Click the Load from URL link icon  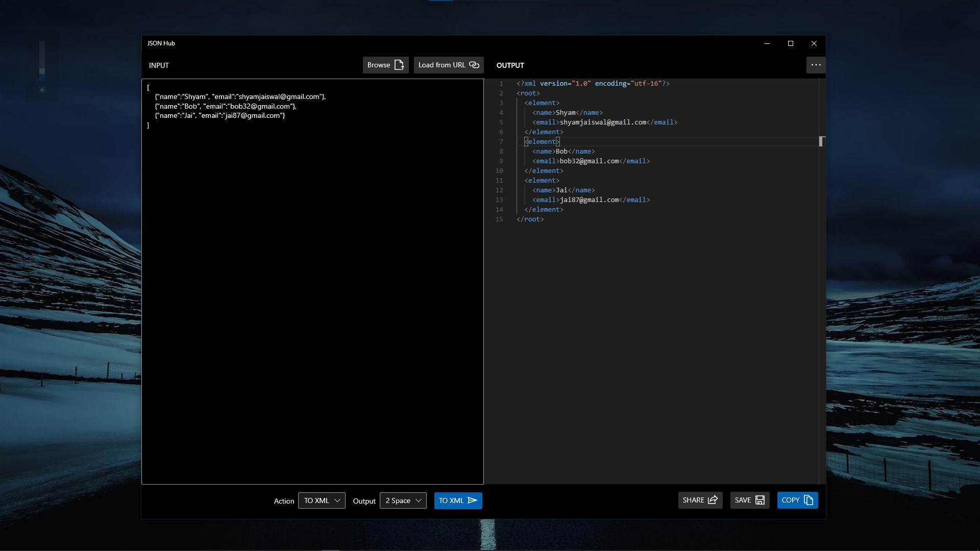click(474, 65)
